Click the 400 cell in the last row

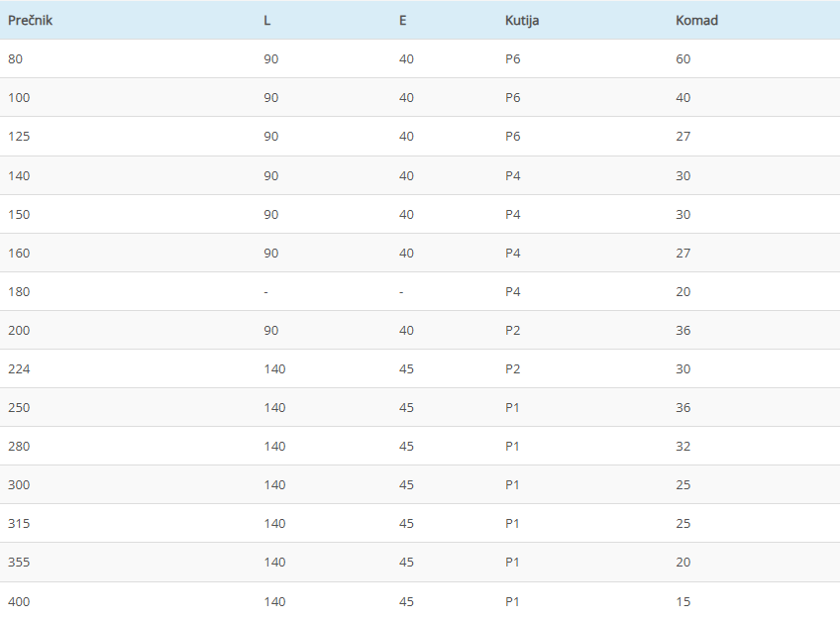point(19,601)
